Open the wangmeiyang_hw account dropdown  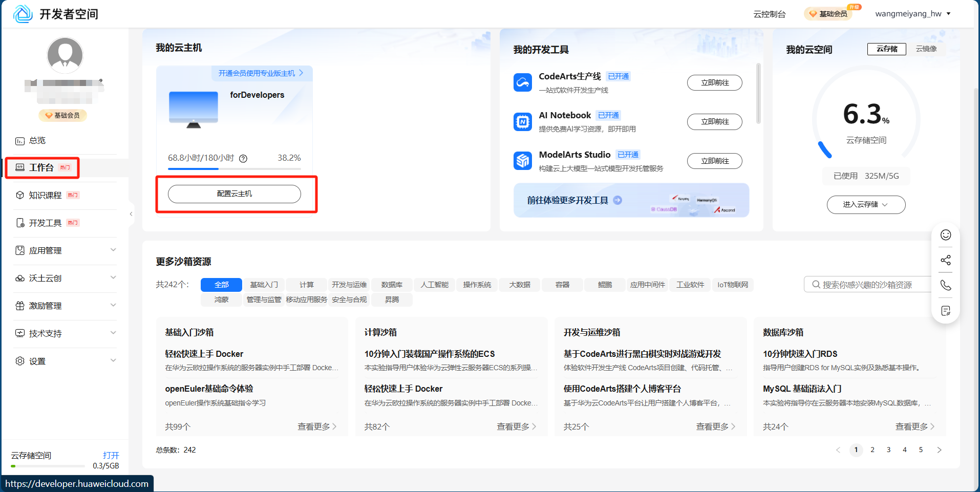pyautogui.click(x=913, y=14)
